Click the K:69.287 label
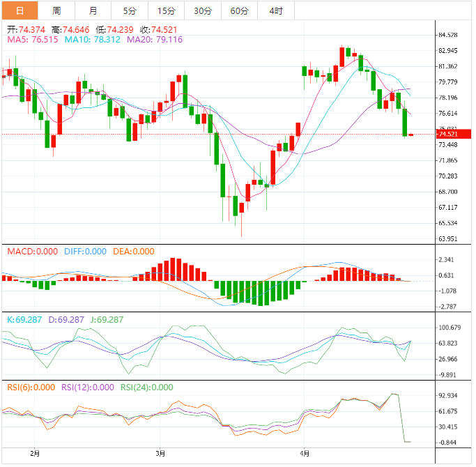476x467 pixels. [x=24, y=320]
